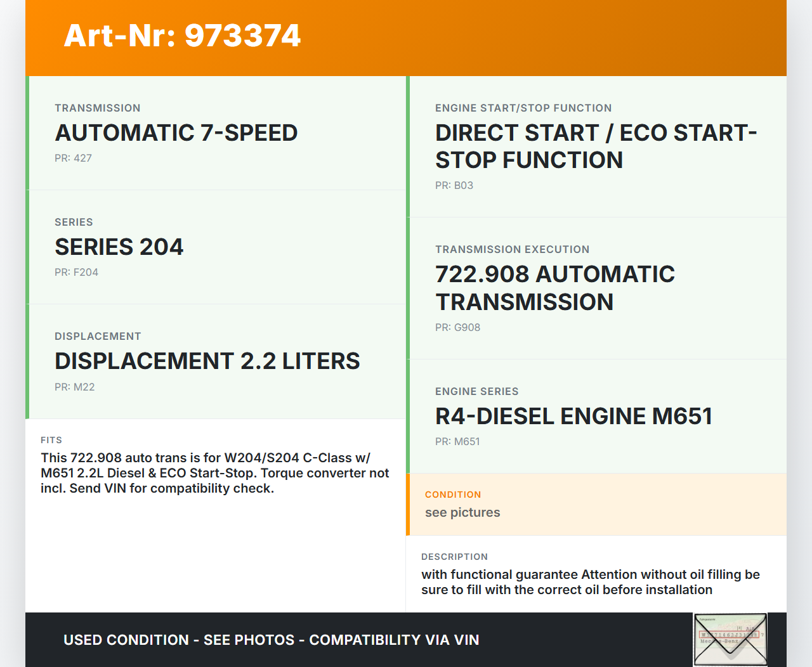
Task: Select the Displacement 2.2 Liters value
Action: point(207,361)
